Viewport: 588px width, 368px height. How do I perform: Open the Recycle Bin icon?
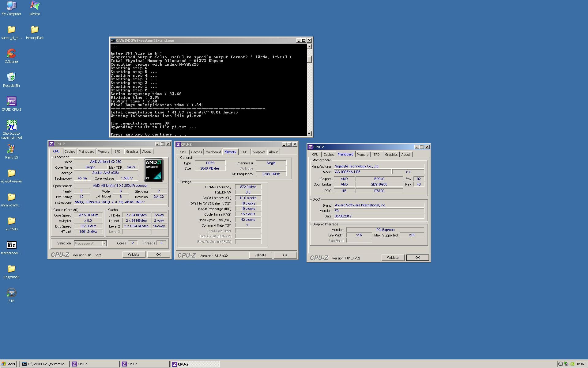(11, 80)
